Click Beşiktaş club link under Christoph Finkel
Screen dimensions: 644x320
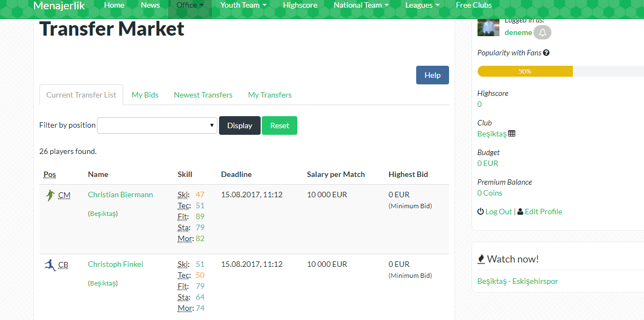tap(103, 283)
